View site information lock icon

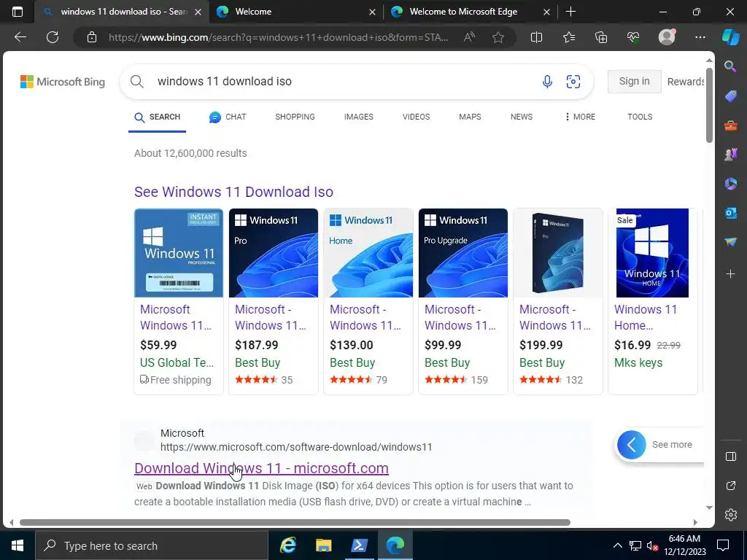click(x=92, y=37)
